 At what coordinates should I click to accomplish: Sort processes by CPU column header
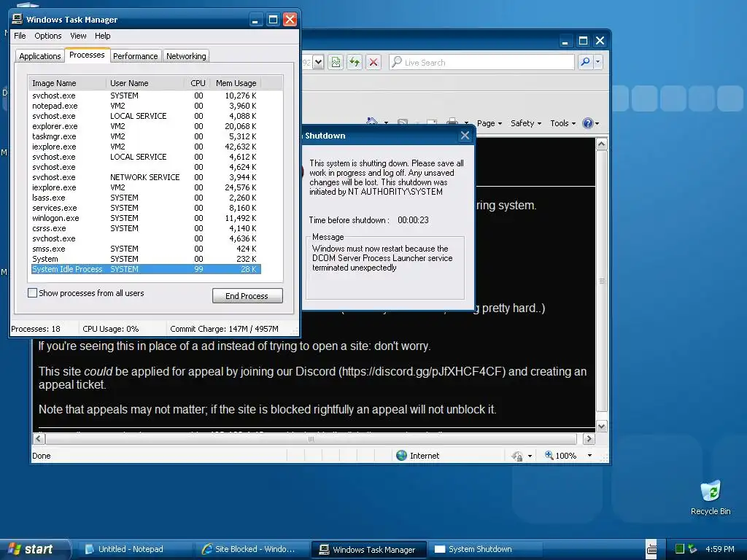point(197,83)
